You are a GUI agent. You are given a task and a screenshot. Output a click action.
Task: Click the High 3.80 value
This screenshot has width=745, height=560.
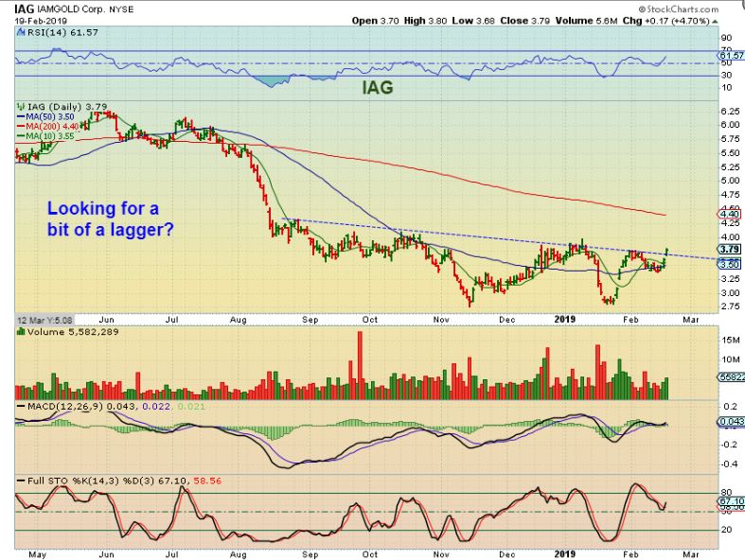(425, 21)
